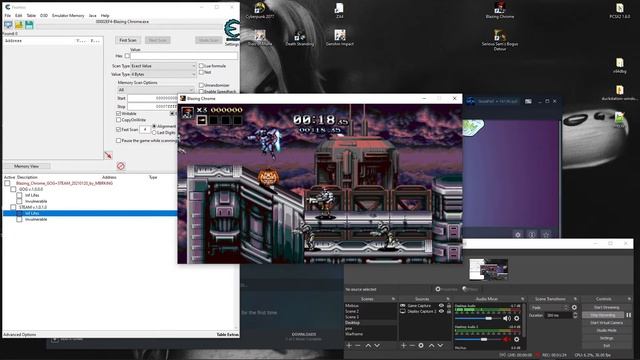The width and height of the screenshot is (640, 360).
Task: Open the Blazing Chrome desktop shortcut
Action: (500, 10)
